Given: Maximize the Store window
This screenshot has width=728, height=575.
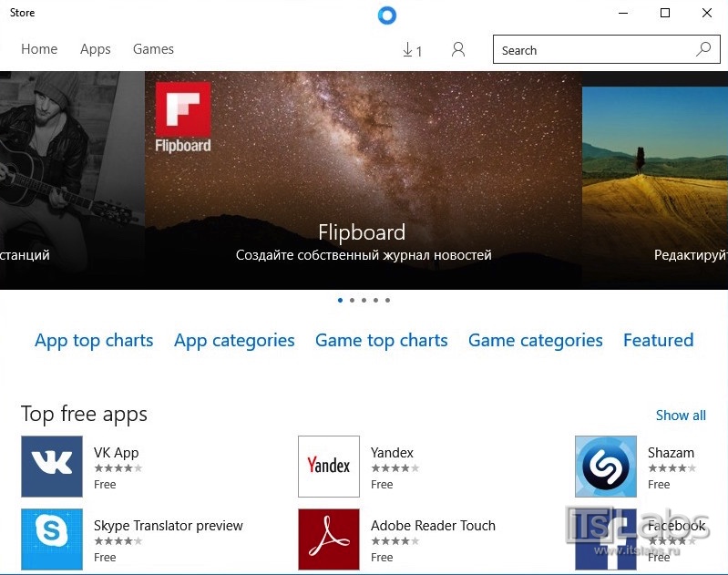Looking at the screenshot, I should coord(665,13).
